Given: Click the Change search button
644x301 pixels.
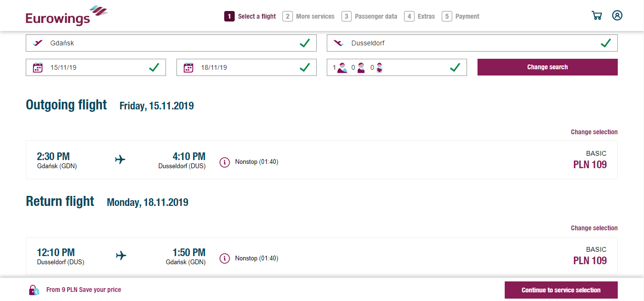Looking at the screenshot, I should pyautogui.click(x=548, y=67).
